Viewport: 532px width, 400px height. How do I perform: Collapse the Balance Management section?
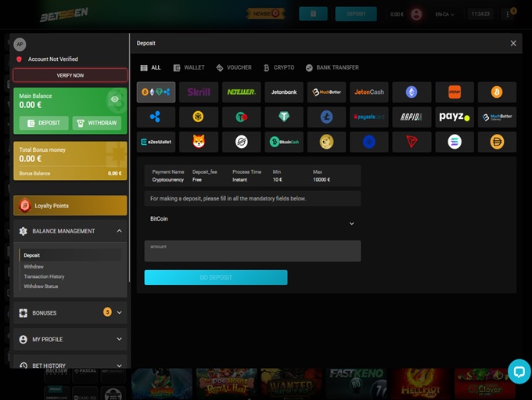pos(119,231)
